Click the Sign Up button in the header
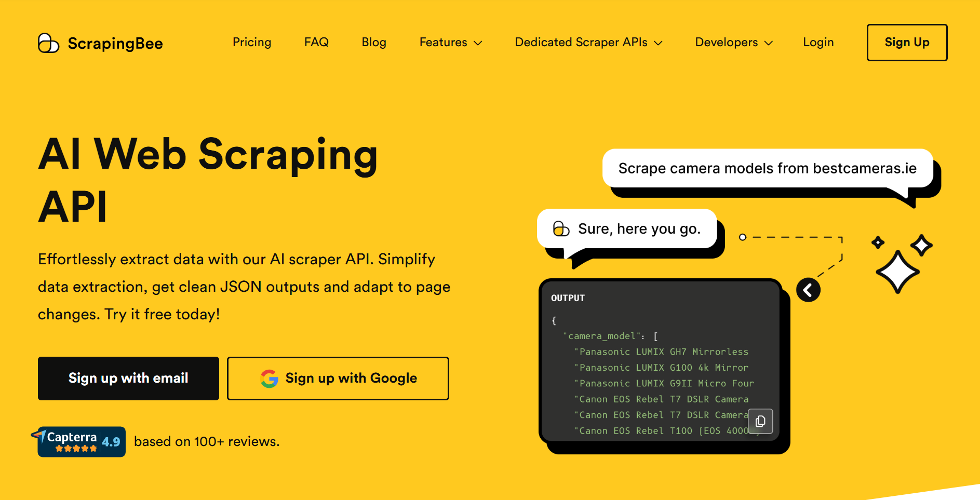Image resolution: width=980 pixels, height=500 pixels. coord(907,43)
